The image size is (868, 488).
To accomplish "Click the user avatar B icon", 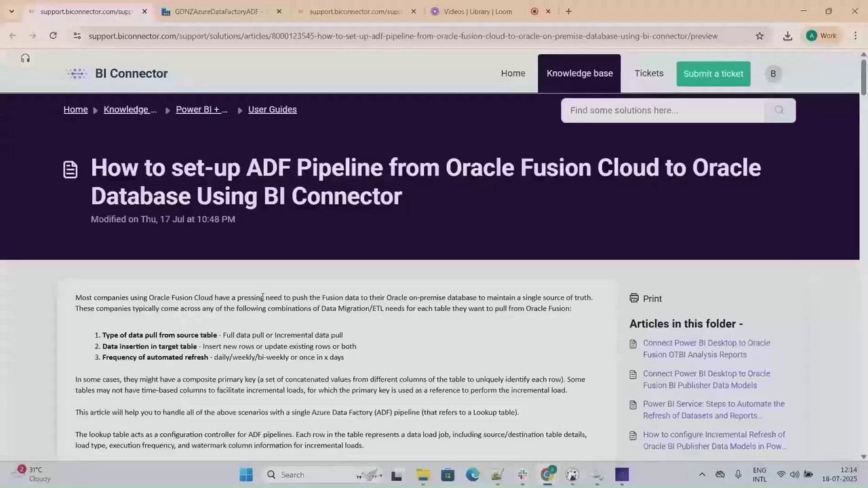I will pos(772,73).
